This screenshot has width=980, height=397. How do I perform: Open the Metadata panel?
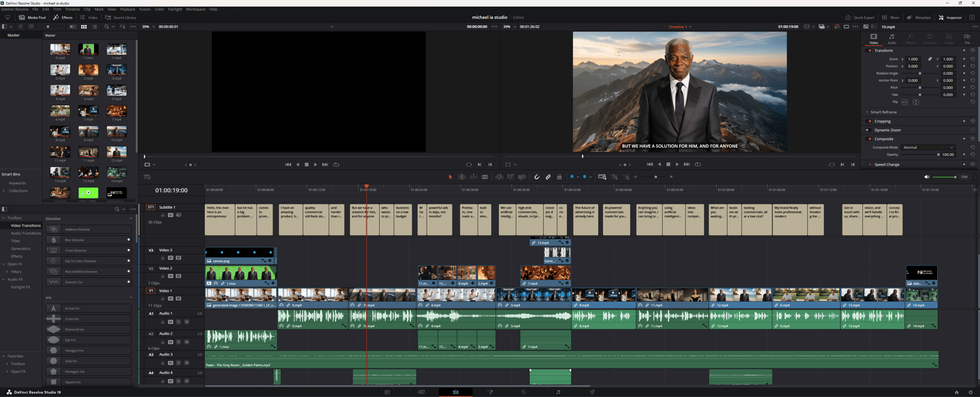pyautogui.click(x=919, y=17)
